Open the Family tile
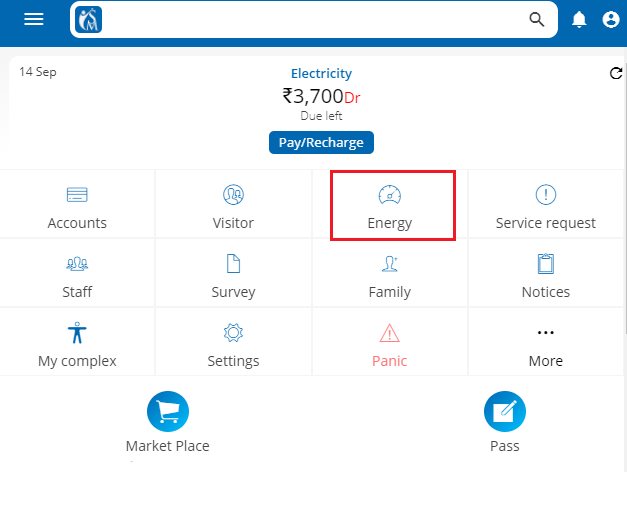This screenshot has width=627, height=508. pyautogui.click(x=389, y=274)
